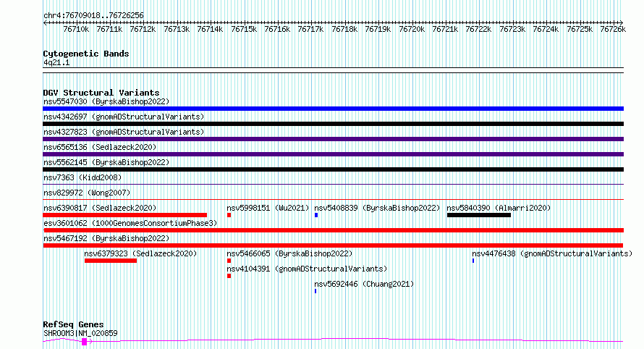Click the red square marker under nsv5466065
Image resolution: width=644 pixels, height=349 pixels.
tap(229, 261)
